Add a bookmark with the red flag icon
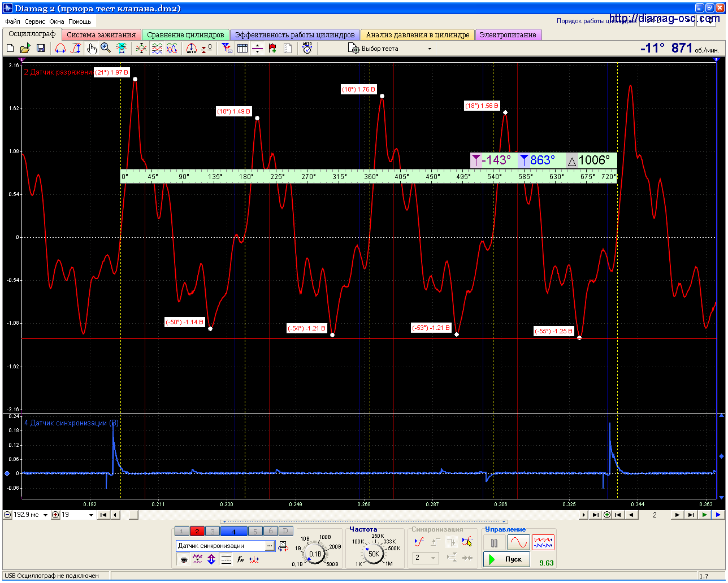 [272, 49]
